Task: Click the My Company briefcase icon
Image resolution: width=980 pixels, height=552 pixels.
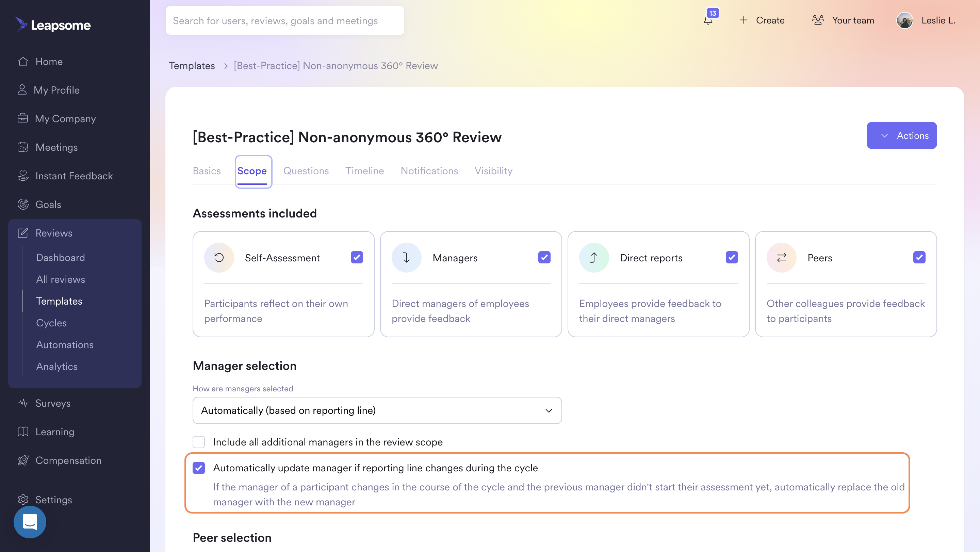Action: 23,118
